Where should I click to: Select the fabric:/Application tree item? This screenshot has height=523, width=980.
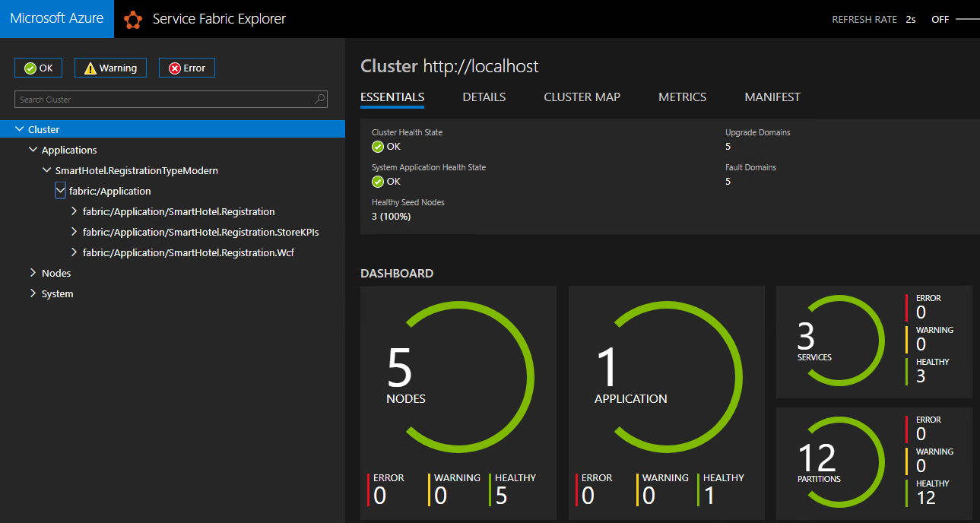(110, 191)
